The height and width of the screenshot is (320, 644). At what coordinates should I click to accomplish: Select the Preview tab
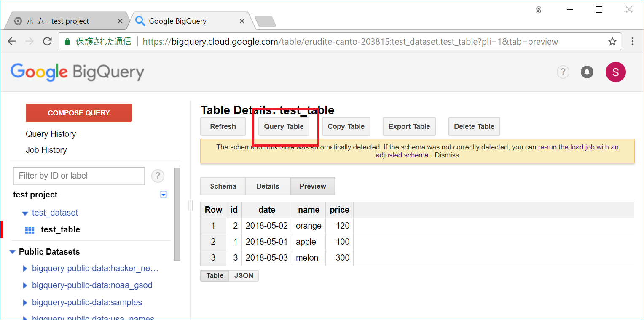[313, 186]
